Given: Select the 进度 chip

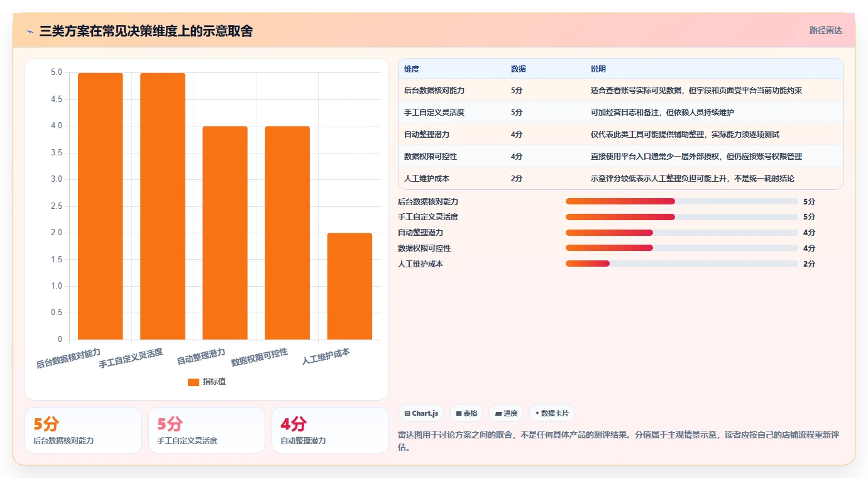Looking at the screenshot, I should point(506,413).
